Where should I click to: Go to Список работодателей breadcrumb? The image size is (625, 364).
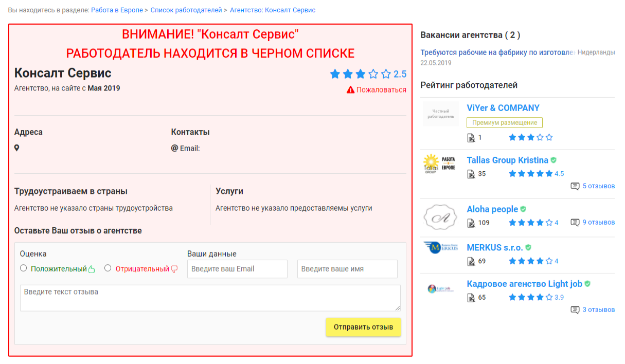(x=186, y=10)
